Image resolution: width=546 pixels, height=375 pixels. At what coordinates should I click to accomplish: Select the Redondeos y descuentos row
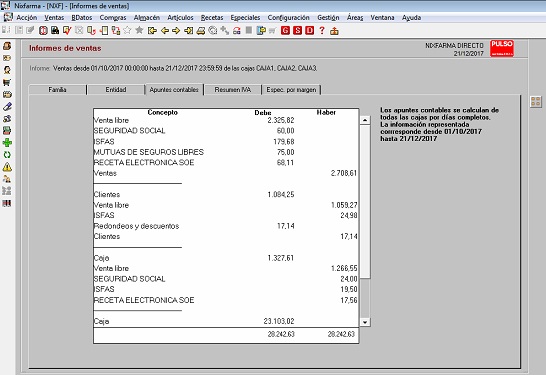click(x=226, y=226)
